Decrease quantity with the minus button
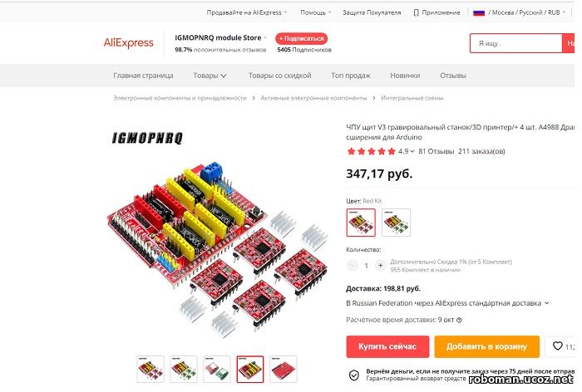582x392 pixels. tap(353, 266)
